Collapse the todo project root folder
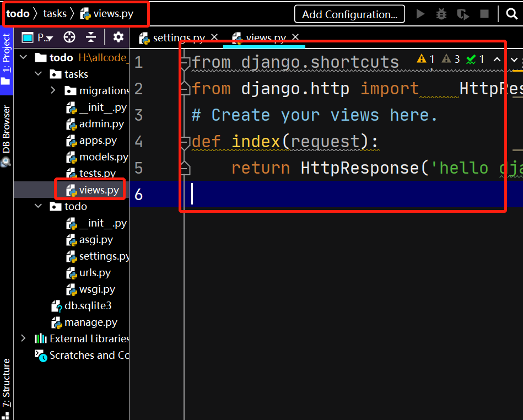 click(23, 57)
